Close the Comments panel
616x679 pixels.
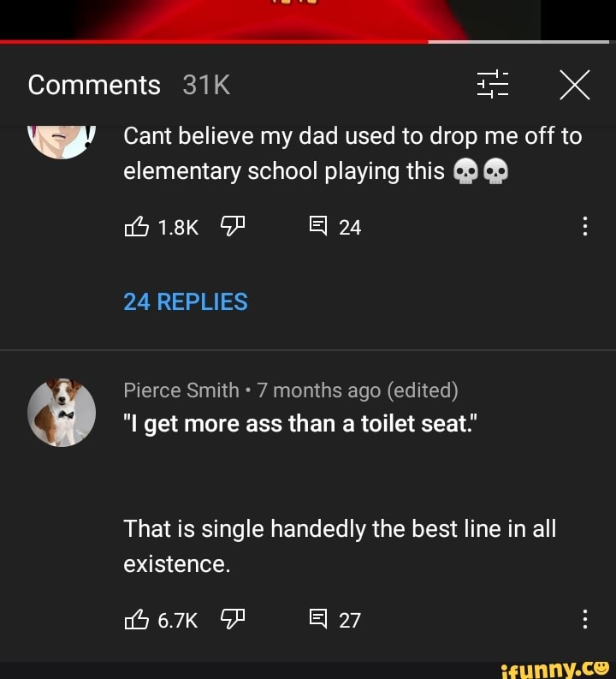coord(574,85)
